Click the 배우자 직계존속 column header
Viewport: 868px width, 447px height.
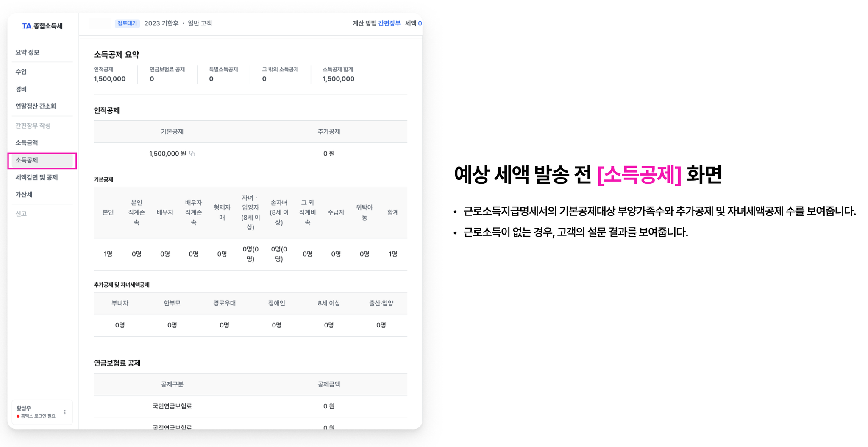[194, 212]
